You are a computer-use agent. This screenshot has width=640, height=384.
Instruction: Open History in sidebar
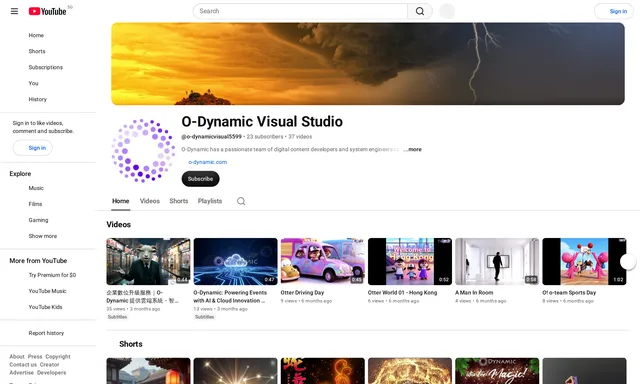pos(38,99)
